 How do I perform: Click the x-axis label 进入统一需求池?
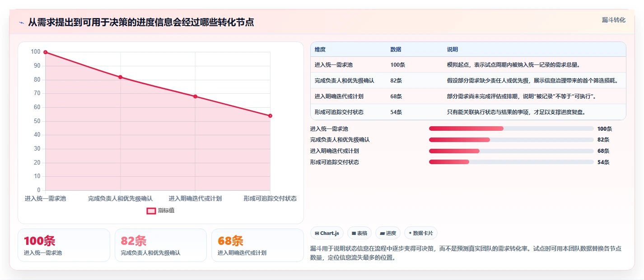46,198
